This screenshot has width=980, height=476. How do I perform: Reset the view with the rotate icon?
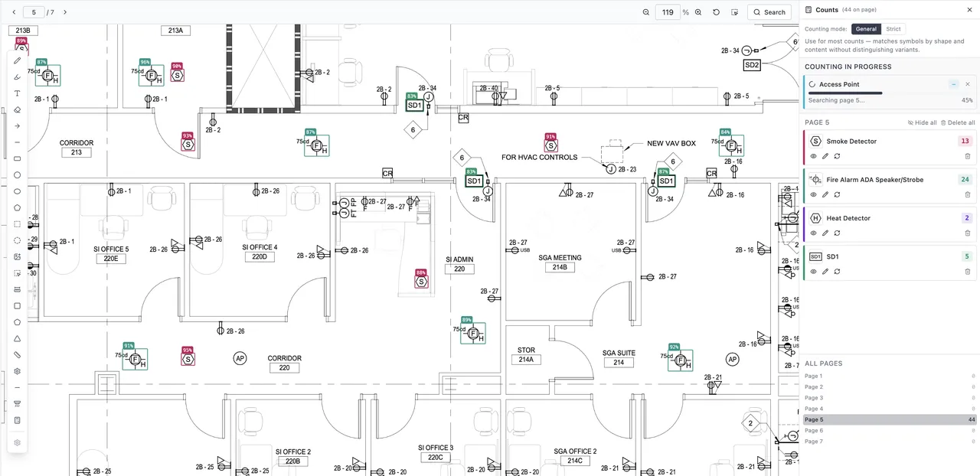(717, 12)
